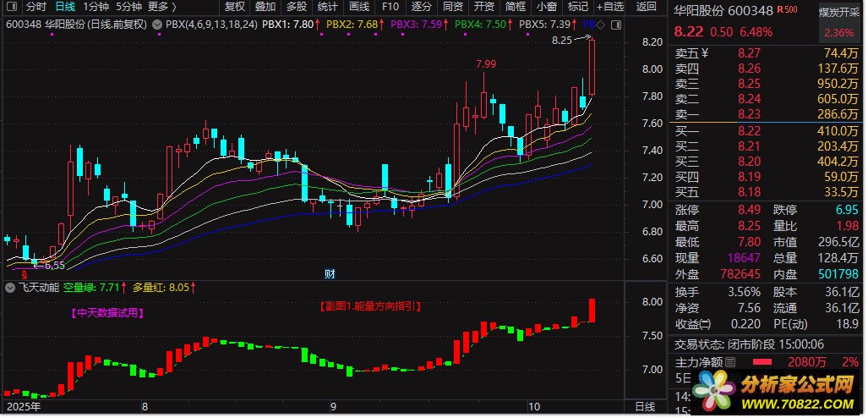Screen dimensions: 868x418
Task: Click the 内盘 501798 value
Action: (x=837, y=274)
